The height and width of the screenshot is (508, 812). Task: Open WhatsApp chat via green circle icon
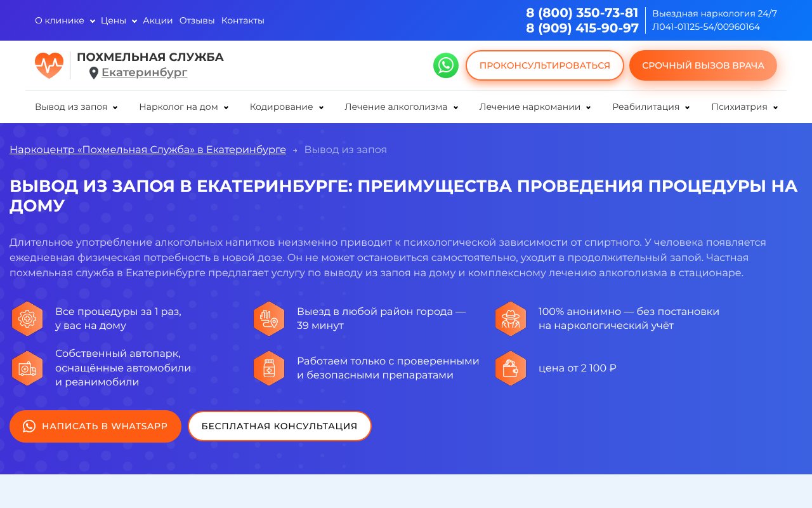(446, 65)
